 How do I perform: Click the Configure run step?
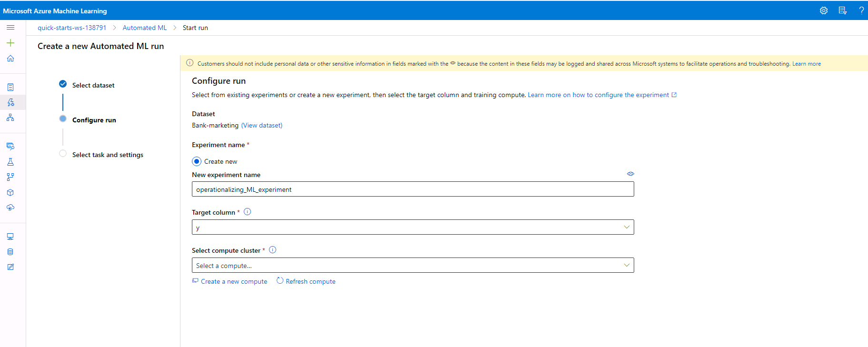click(94, 120)
